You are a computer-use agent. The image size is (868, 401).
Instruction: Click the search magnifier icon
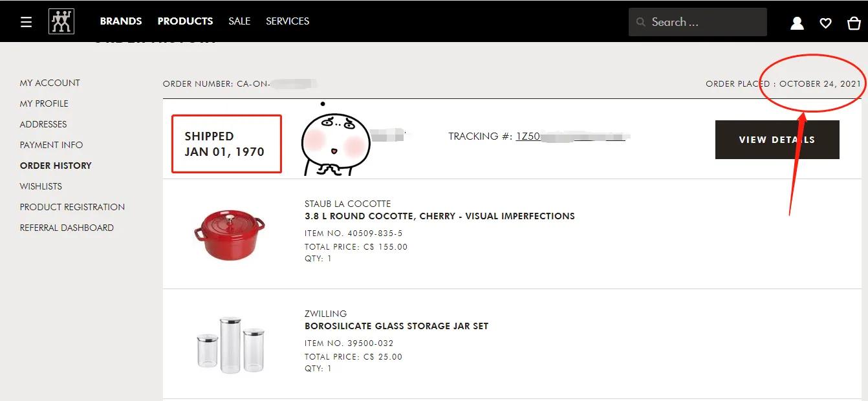(x=641, y=22)
